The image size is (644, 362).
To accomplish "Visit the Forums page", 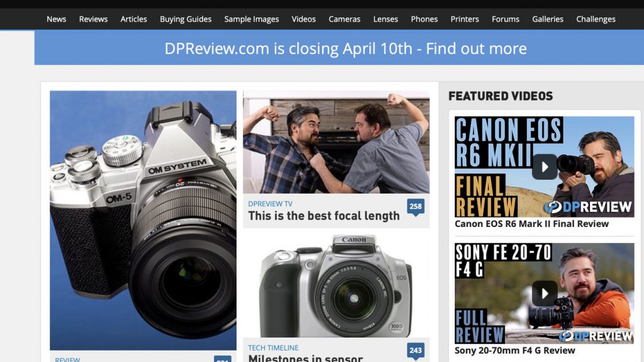I will coord(505,19).
